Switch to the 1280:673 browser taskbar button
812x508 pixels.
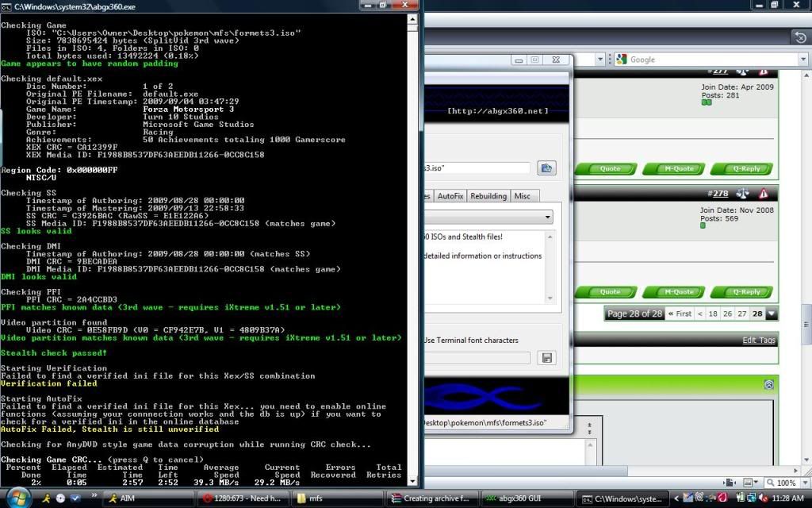241,498
